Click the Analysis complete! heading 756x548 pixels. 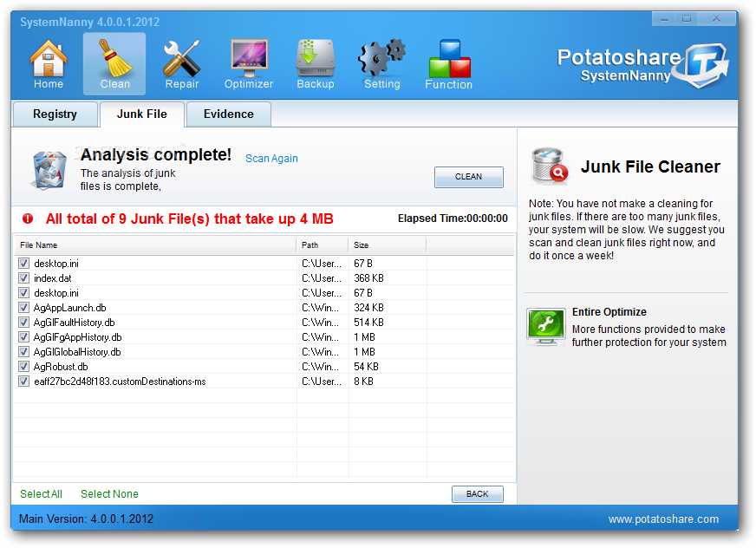click(x=156, y=155)
